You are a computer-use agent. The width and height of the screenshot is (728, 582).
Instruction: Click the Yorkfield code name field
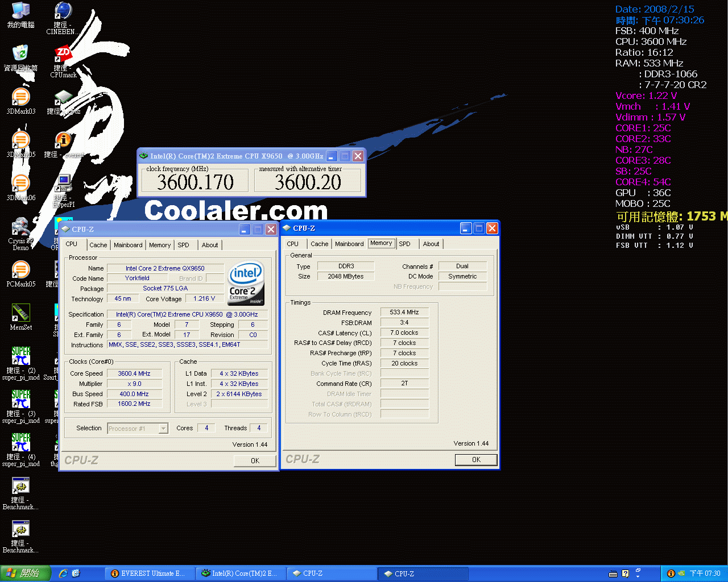137,278
